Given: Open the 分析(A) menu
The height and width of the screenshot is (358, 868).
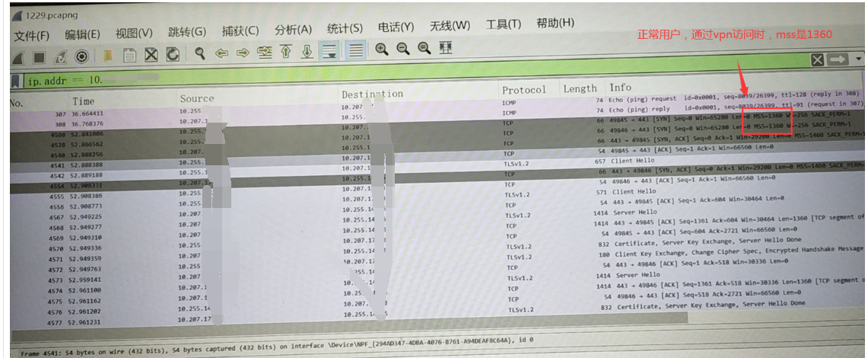Looking at the screenshot, I should (294, 30).
